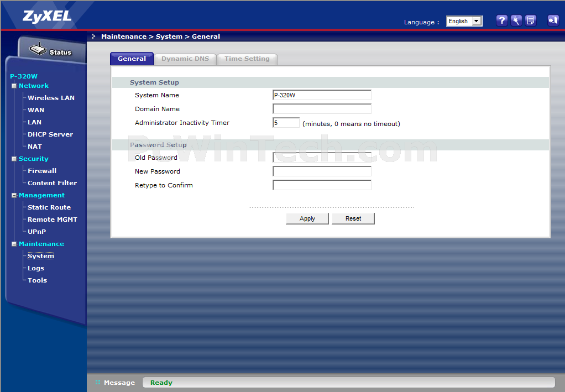This screenshot has height=392, width=565.
Task: Open Firewall settings in the sidebar
Action: pos(42,171)
